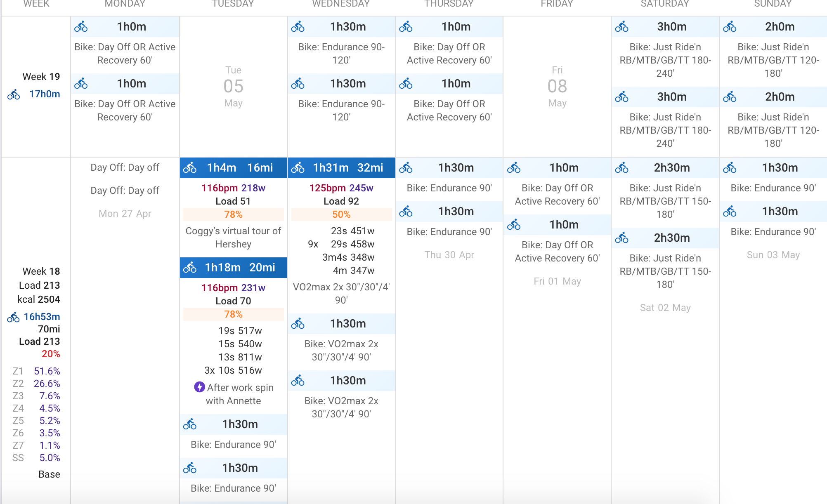Open Friday 08 May empty day cell
Screen dimensions: 827x504
coord(557,87)
